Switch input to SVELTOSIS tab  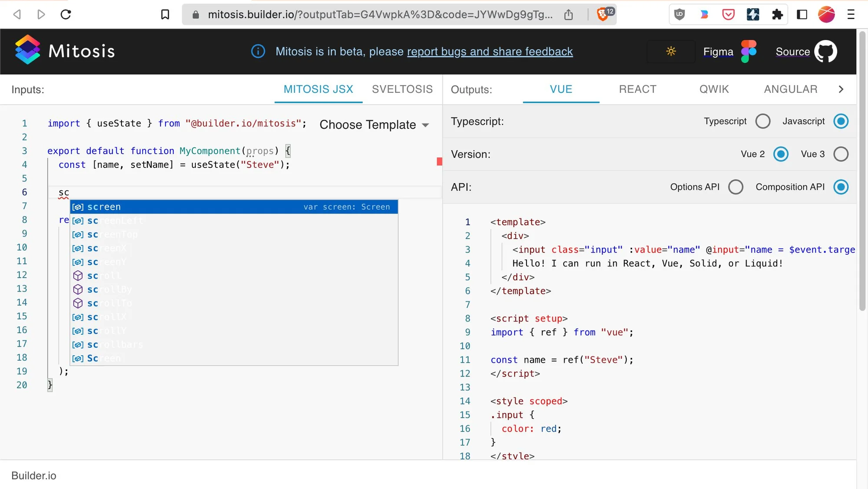pos(402,89)
